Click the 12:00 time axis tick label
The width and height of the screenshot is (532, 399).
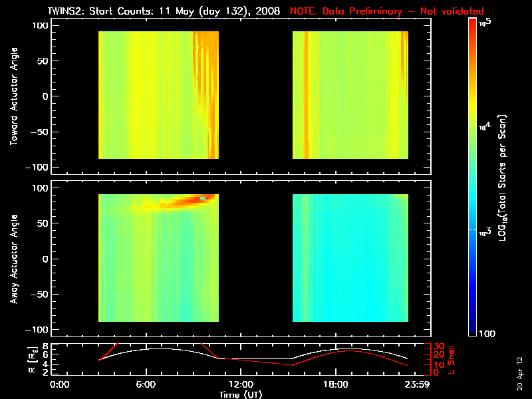(240, 384)
